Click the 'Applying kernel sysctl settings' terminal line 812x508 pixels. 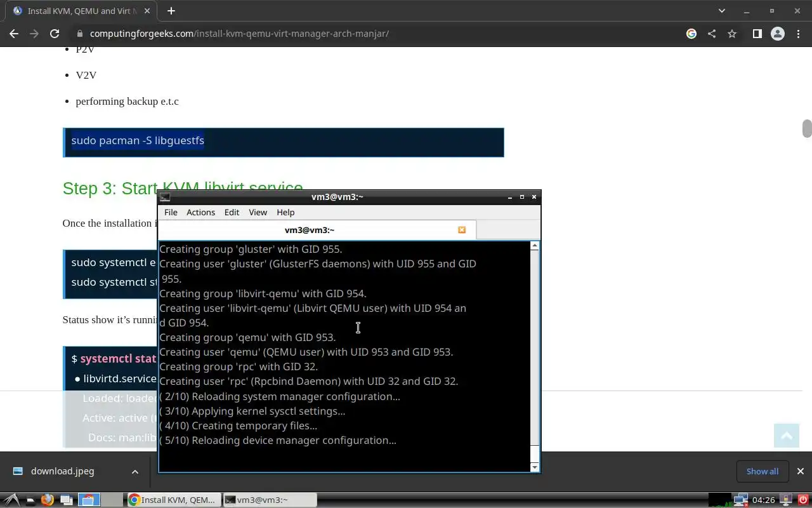[252, 411]
